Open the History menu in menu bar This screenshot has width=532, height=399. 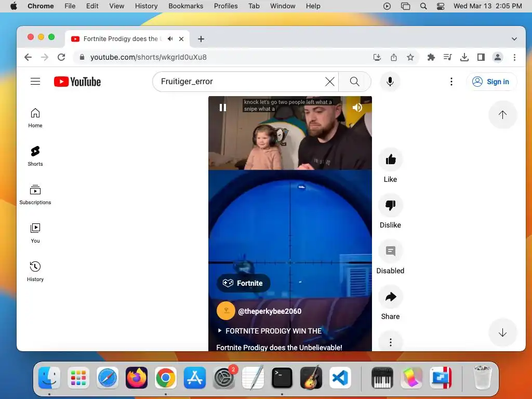point(146,6)
